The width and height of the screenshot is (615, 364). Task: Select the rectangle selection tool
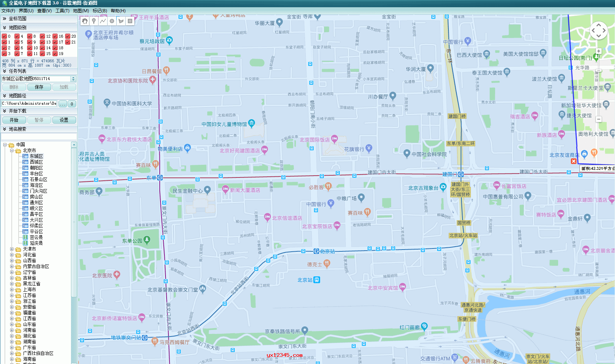pyautogui.click(x=130, y=21)
